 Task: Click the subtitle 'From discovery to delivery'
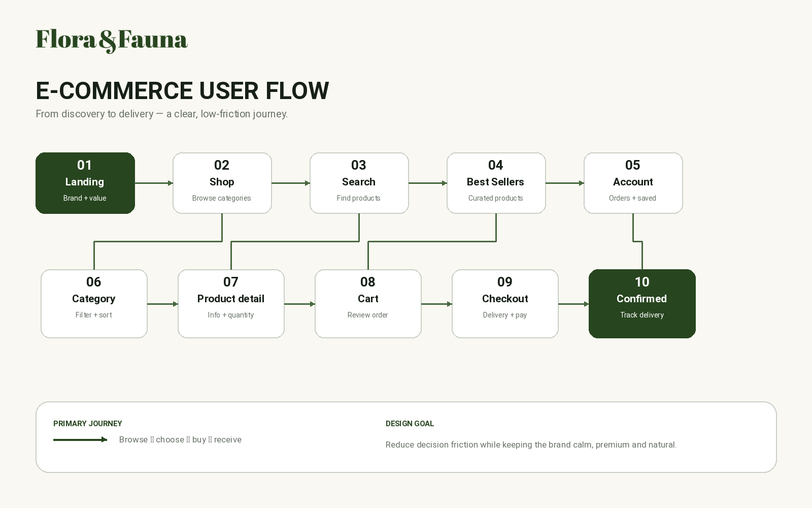tap(161, 114)
